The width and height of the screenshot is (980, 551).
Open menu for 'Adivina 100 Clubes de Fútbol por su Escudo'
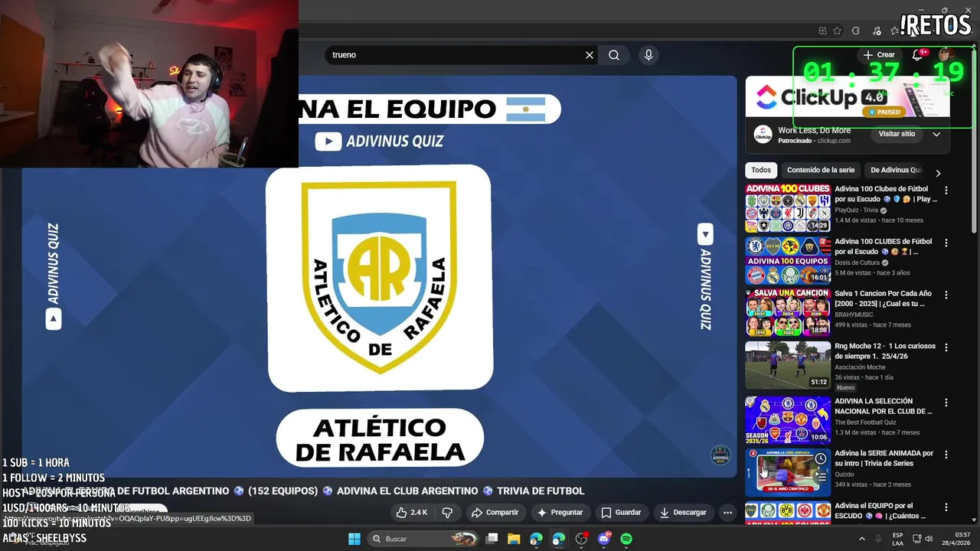coord(946,191)
